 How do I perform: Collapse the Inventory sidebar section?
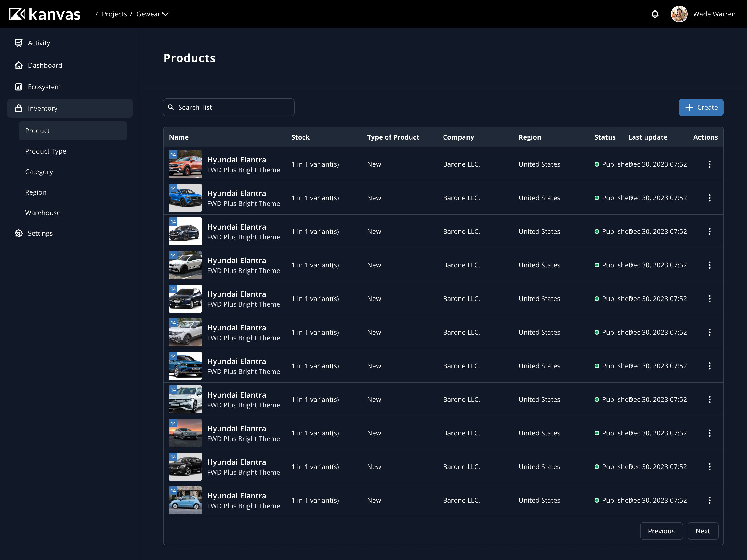click(x=70, y=108)
